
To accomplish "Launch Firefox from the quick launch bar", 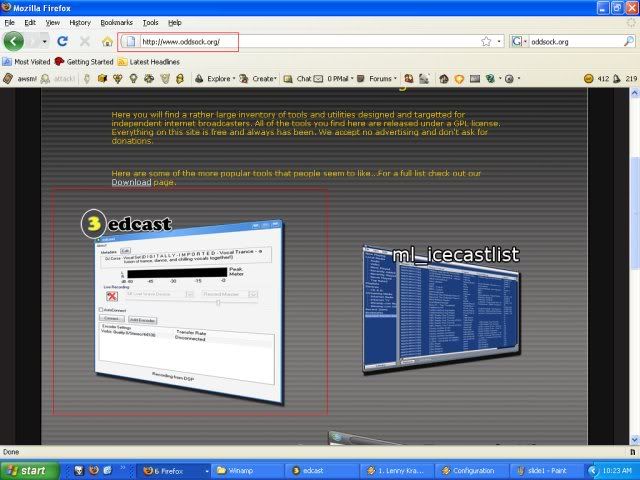I will click(93, 470).
